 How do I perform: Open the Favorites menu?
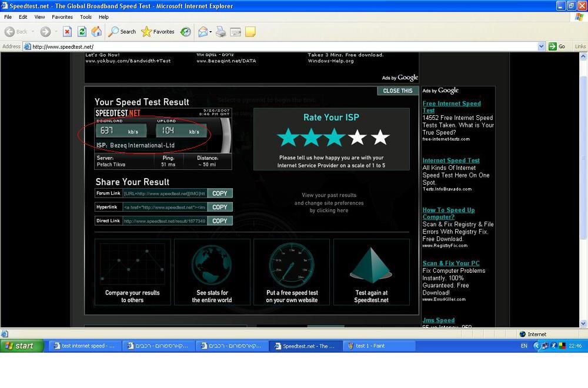click(x=62, y=17)
